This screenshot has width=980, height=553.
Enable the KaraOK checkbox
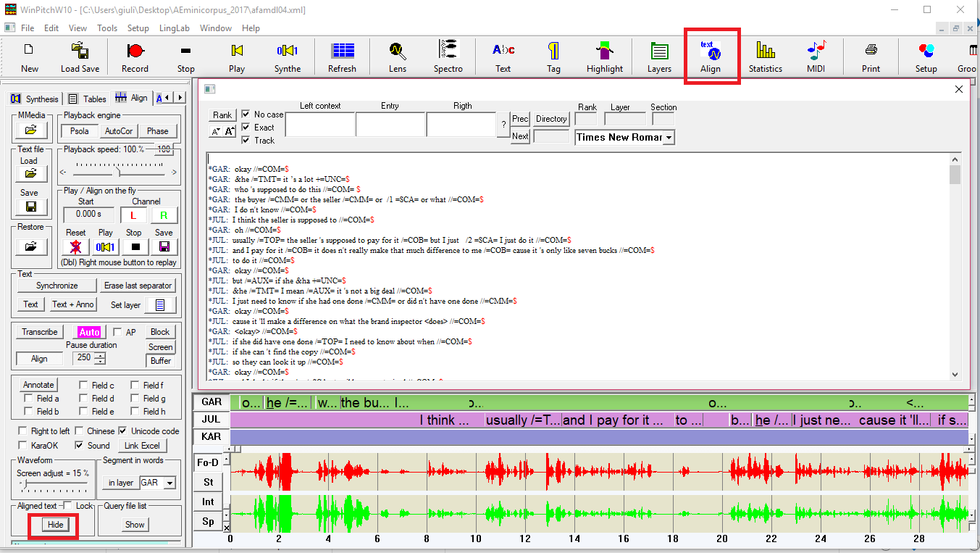pyautogui.click(x=24, y=446)
